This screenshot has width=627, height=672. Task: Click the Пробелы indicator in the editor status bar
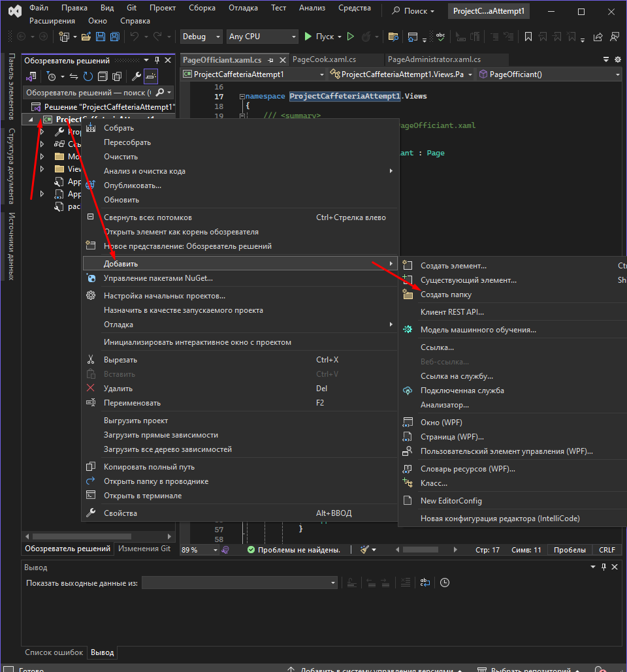tap(570, 550)
